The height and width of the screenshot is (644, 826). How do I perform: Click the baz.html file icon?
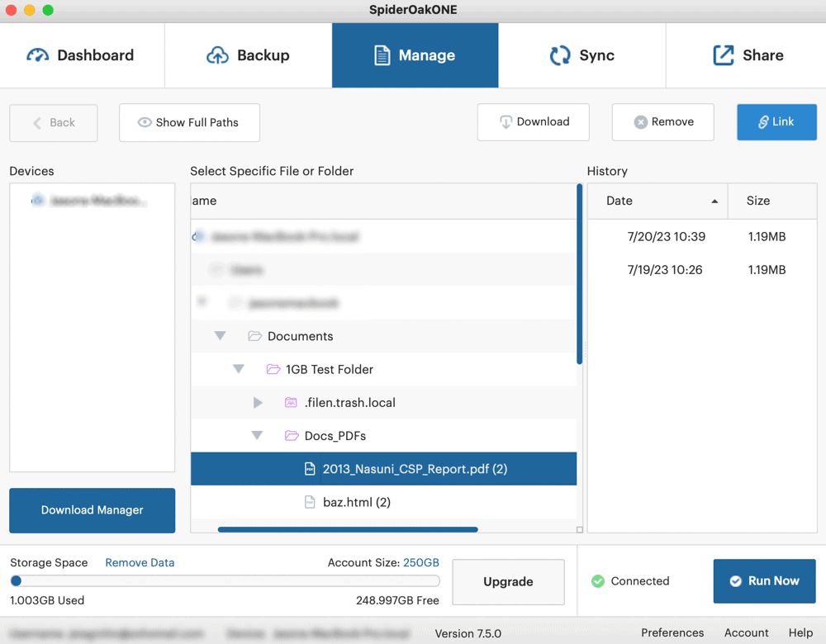310,502
